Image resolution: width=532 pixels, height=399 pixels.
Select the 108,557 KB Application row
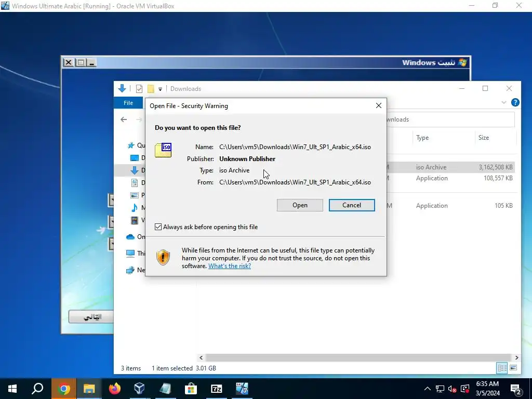coord(450,178)
